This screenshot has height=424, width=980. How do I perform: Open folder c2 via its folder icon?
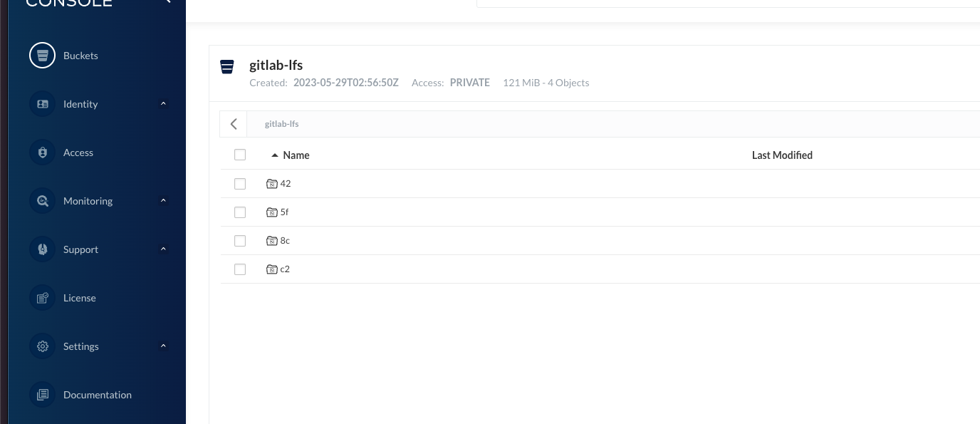point(271,269)
